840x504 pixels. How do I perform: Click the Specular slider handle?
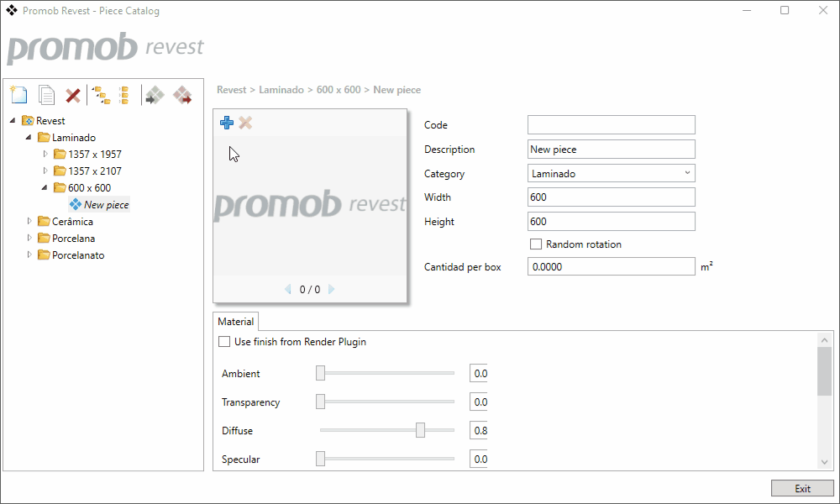tap(320, 459)
